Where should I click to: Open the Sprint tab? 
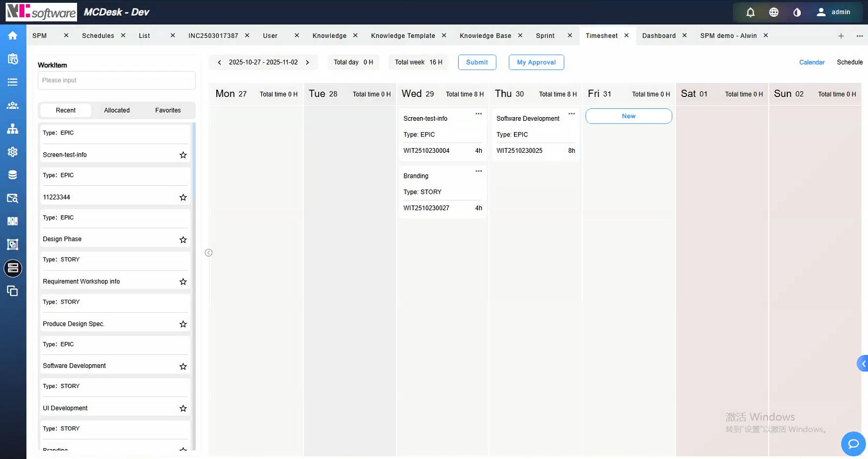(545, 36)
